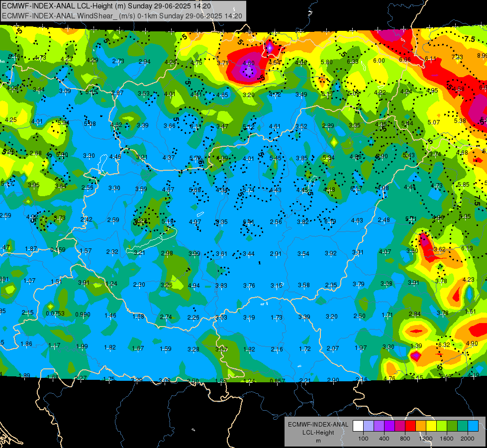Click the legend scale value '1200'
This screenshot has height=448, width=487.
pyautogui.click(x=426, y=439)
